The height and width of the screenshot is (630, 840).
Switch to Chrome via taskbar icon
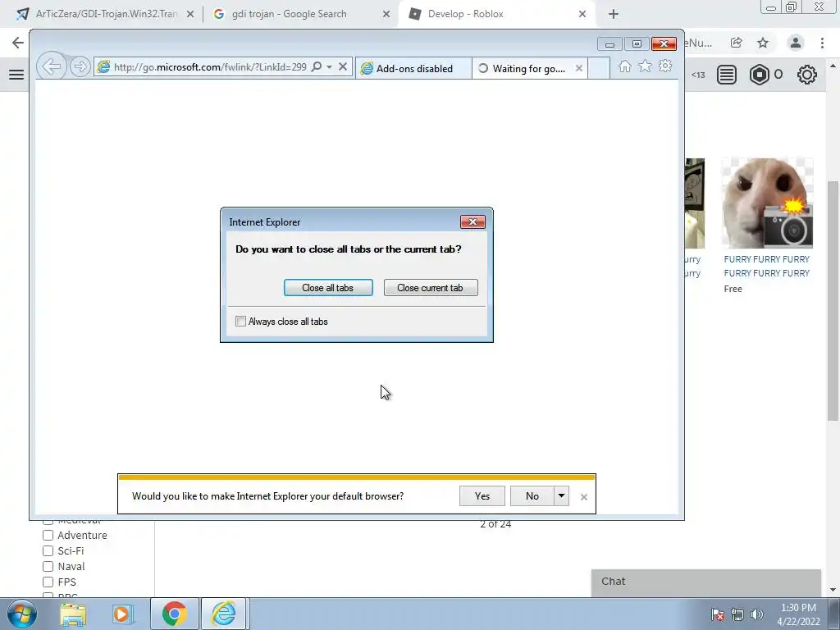point(174,614)
